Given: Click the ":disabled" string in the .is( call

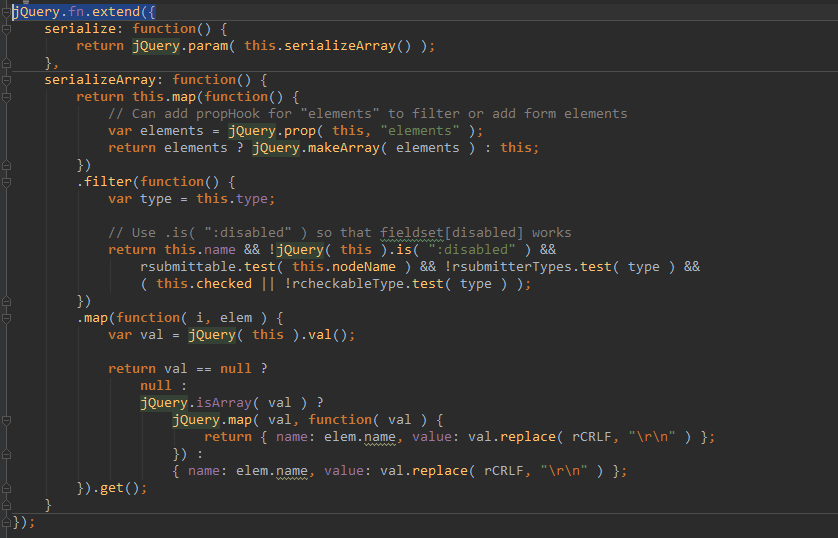Looking at the screenshot, I should click(471, 250).
